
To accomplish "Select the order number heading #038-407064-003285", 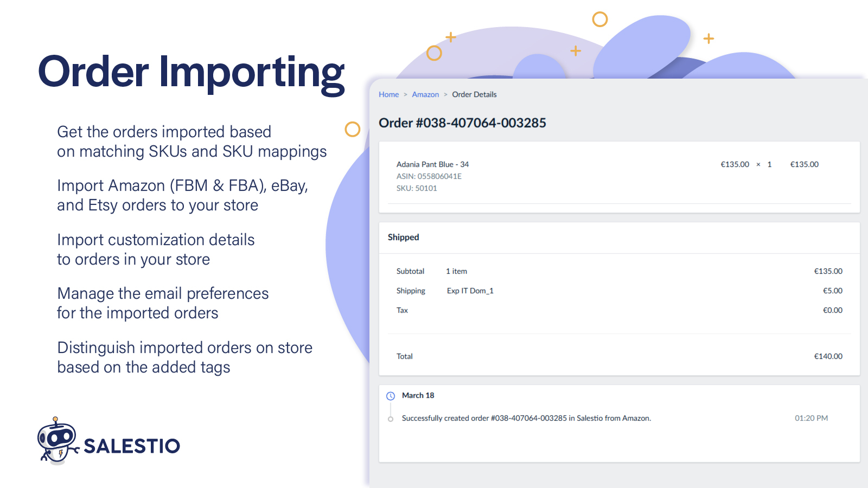I will tap(462, 123).
